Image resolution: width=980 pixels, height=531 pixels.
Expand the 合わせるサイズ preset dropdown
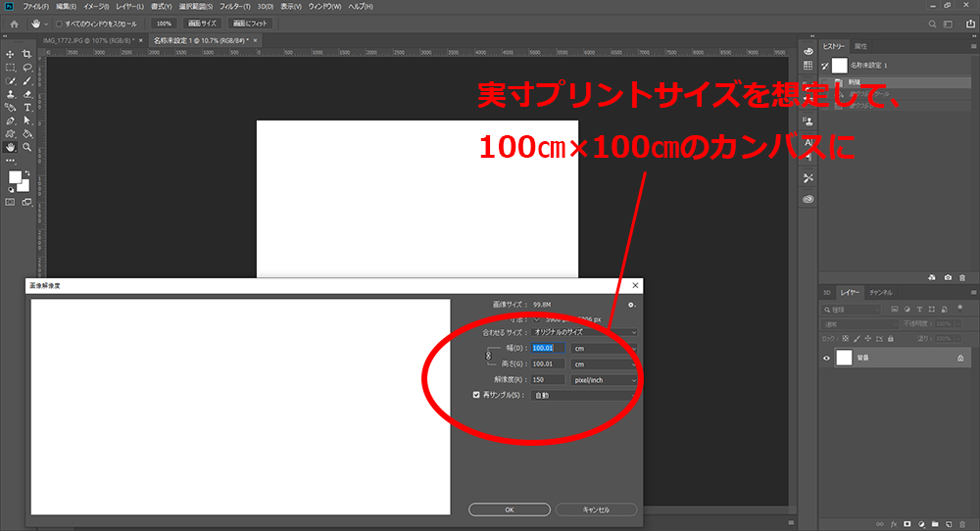[x=584, y=332]
